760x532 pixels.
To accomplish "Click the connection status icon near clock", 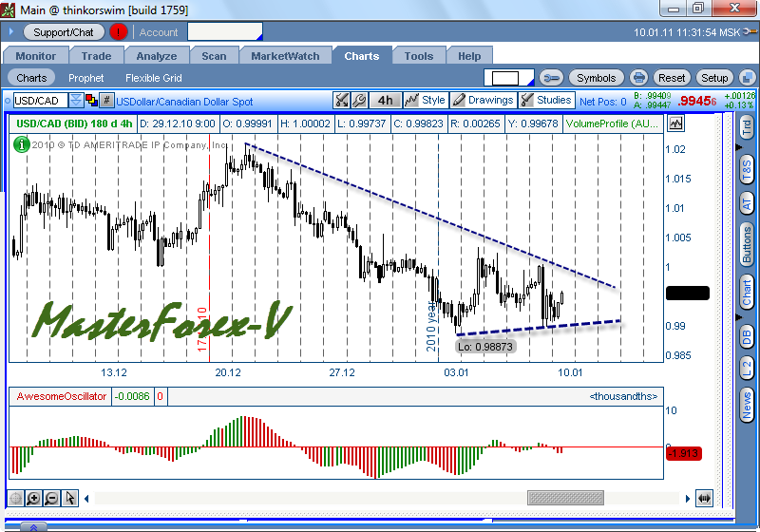I will (x=750, y=32).
